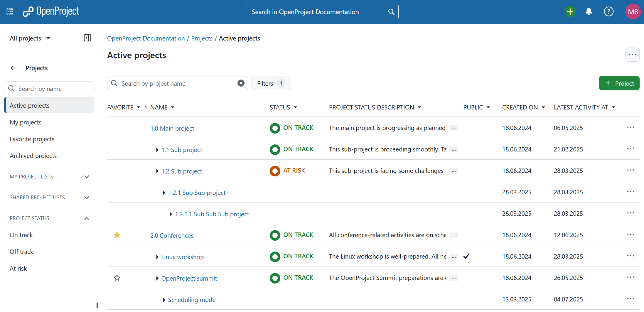Open the STATUS column dropdown
The width and height of the screenshot is (644, 312).
295,107
